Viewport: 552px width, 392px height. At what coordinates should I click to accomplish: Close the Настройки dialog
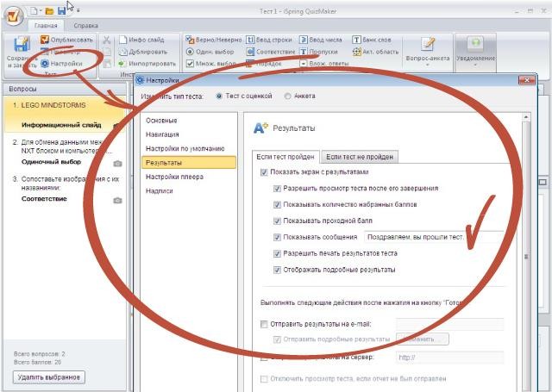(x=527, y=80)
